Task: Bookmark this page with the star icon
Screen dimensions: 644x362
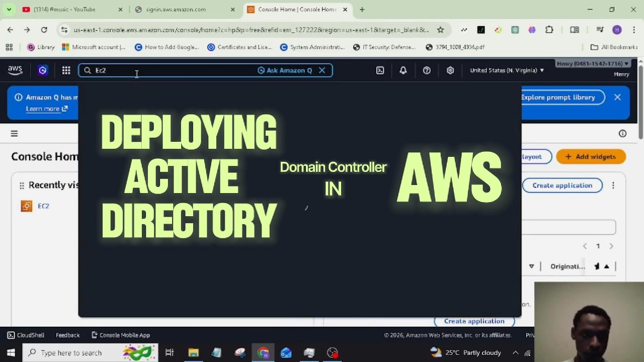Action: (x=440, y=30)
